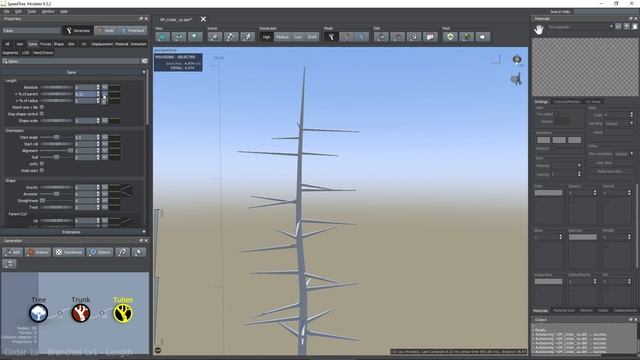The height and width of the screenshot is (360, 640).
Task: Click first Scene toolbar icon
Action: 214,37
